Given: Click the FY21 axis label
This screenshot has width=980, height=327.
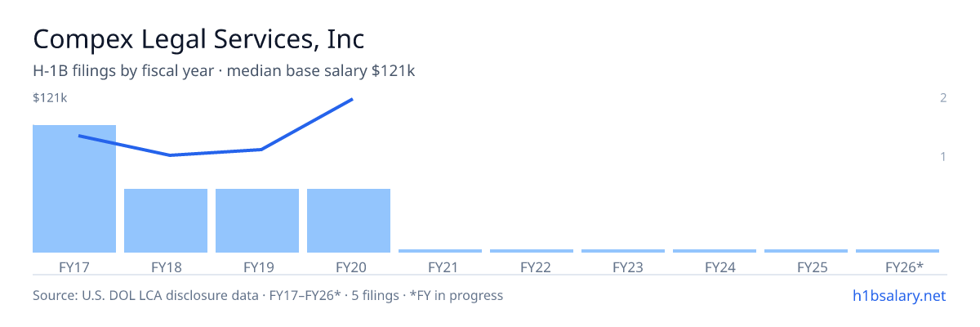Looking at the screenshot, I should click(440, 267).
